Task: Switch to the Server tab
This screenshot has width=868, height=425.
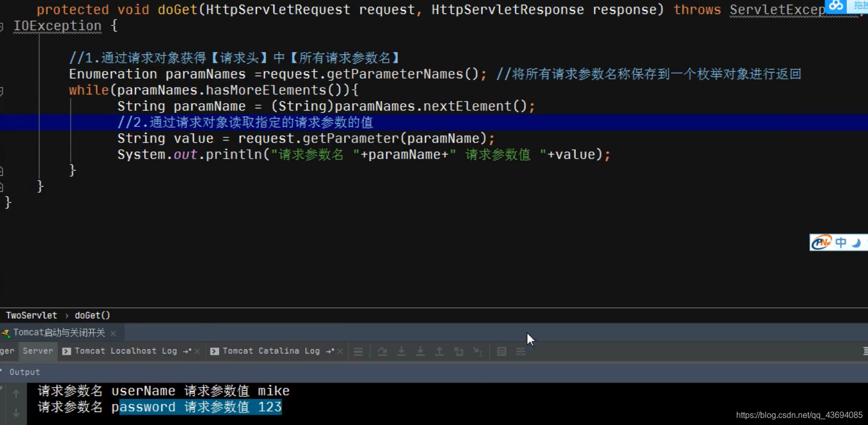Action: pyautogui.click(x=38, y=351)
